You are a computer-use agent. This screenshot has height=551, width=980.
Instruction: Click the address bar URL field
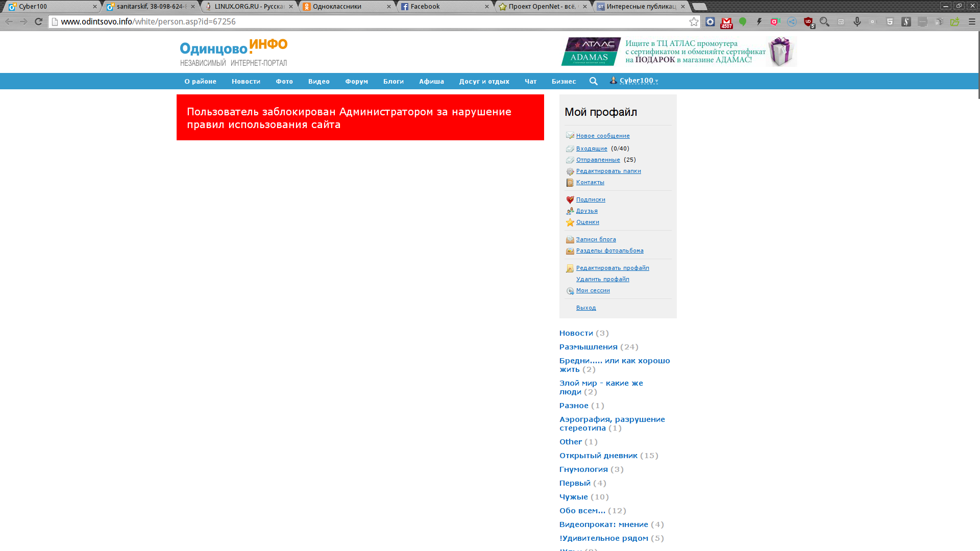coord(357,21)
